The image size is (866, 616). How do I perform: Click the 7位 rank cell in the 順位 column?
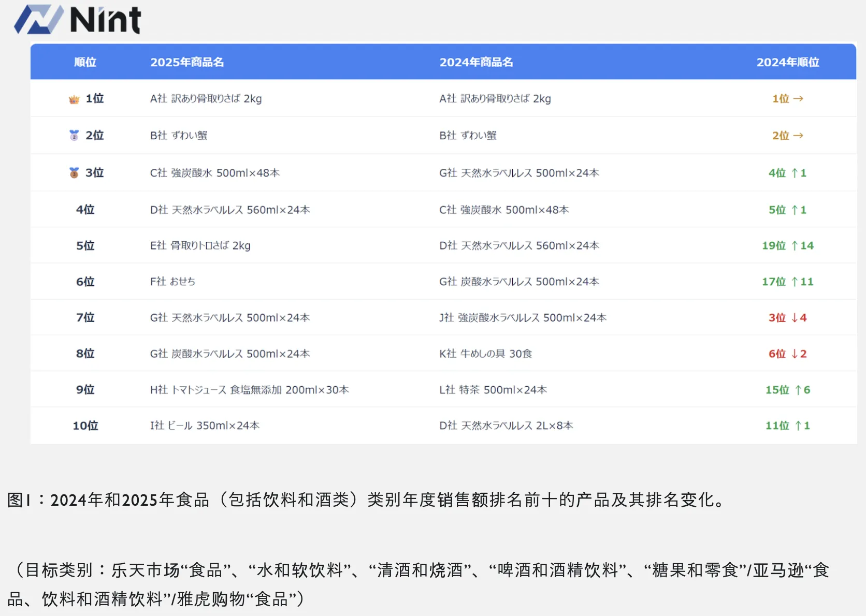pos(85,317)
